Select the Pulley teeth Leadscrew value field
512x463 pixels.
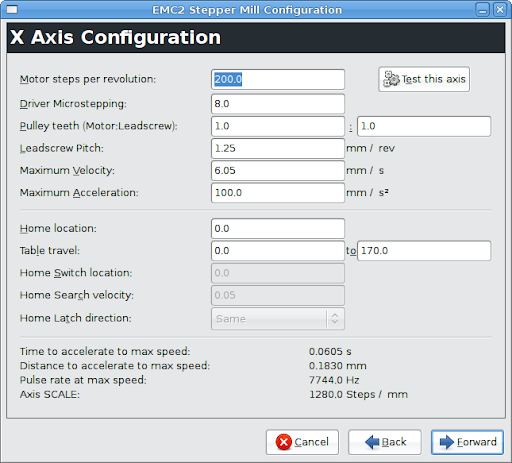click(x=424, y=126)
